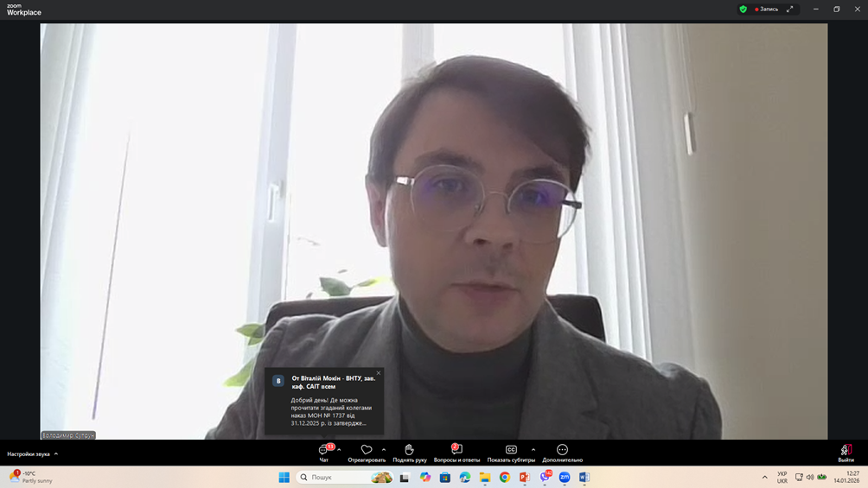Screen dimensions: 868x488
Task: Restore down the Zoom window
Action: [x=837, y=9]
